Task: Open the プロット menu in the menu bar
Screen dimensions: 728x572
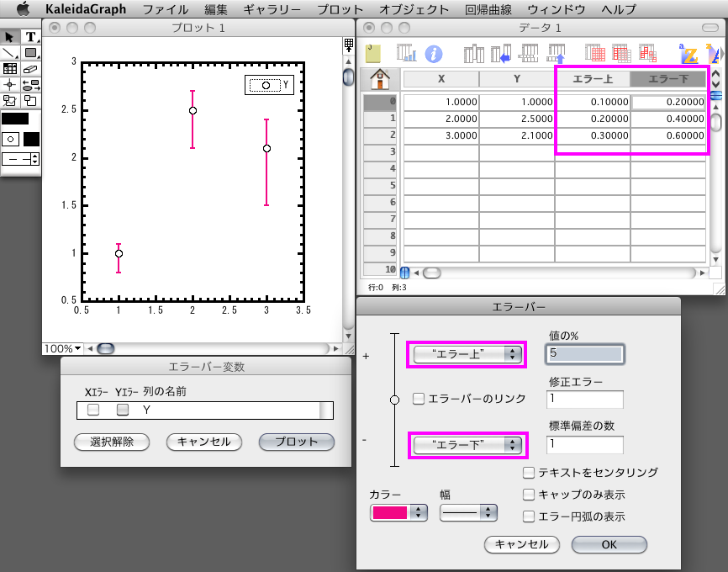Action: [340, 8]
